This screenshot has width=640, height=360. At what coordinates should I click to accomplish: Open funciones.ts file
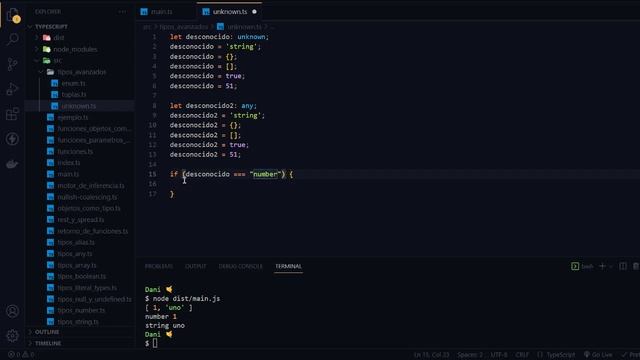tap(75, 151)
